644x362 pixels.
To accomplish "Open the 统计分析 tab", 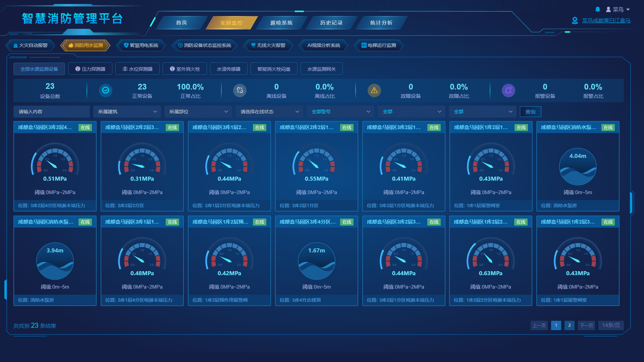I will pyautogui.click(x=381, y=22).
